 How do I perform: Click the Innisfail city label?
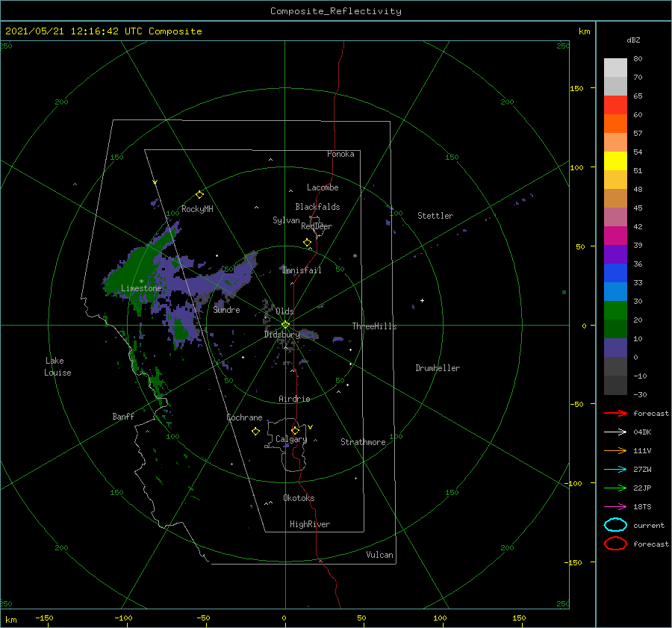[x=302, y=270]
